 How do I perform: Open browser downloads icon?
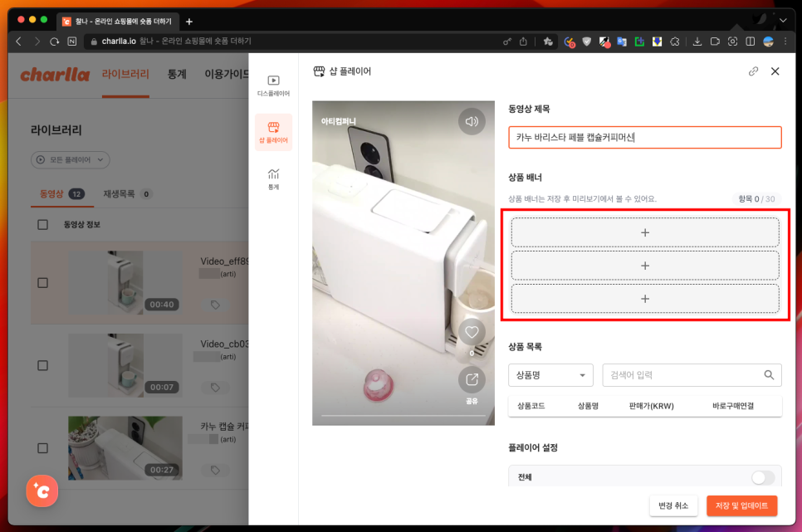697,41
